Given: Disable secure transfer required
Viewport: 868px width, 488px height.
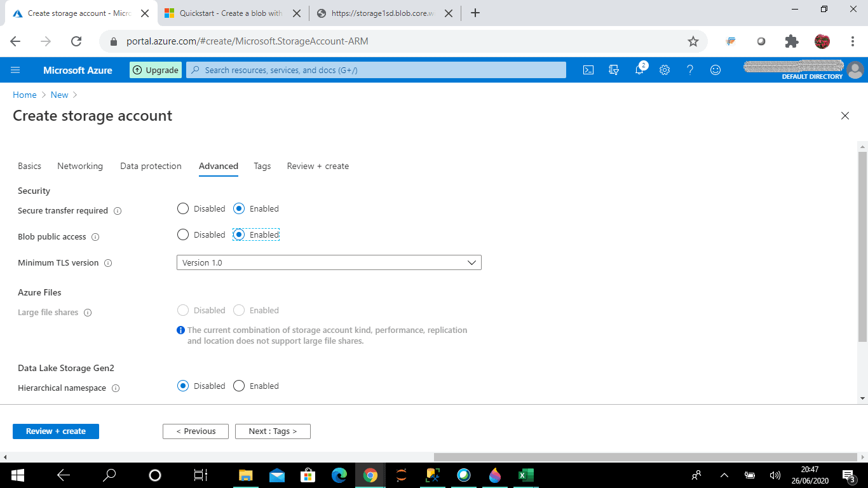Looking at the screenshot, I should point(183,208).
